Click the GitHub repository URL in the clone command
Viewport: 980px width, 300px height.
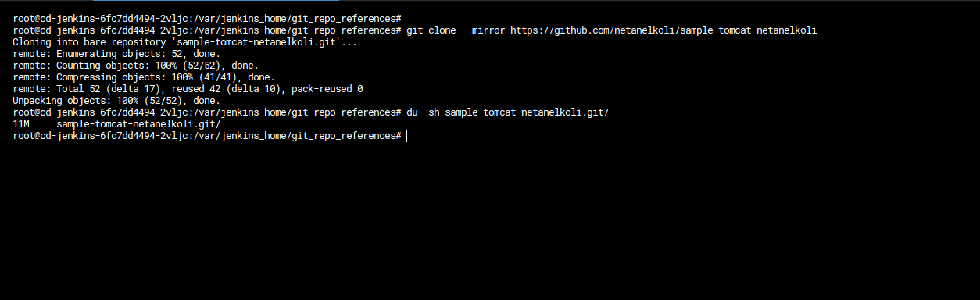coord(663,30)
